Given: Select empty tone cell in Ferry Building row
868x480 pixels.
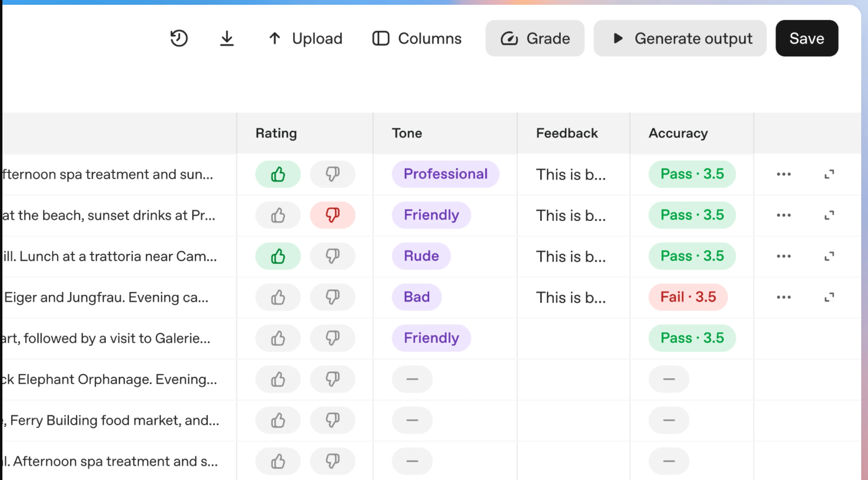Looking at the screenshot, I should click(x=412, y=420).
